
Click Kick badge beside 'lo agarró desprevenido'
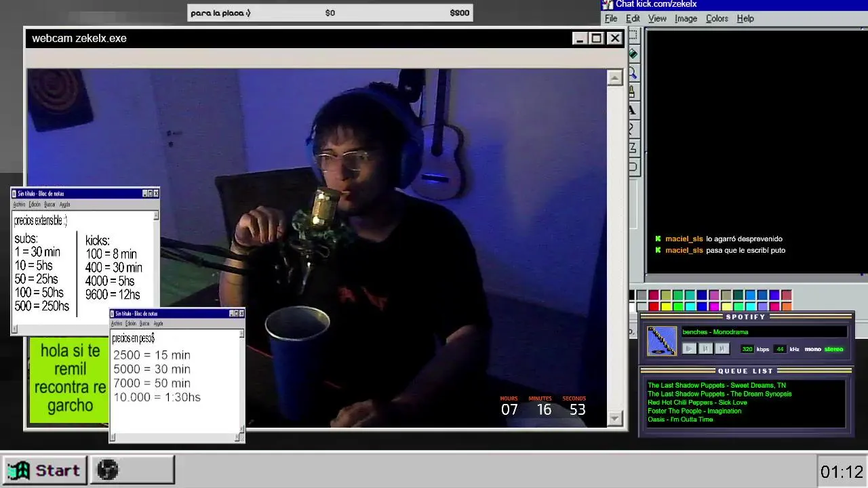(658, 239)
